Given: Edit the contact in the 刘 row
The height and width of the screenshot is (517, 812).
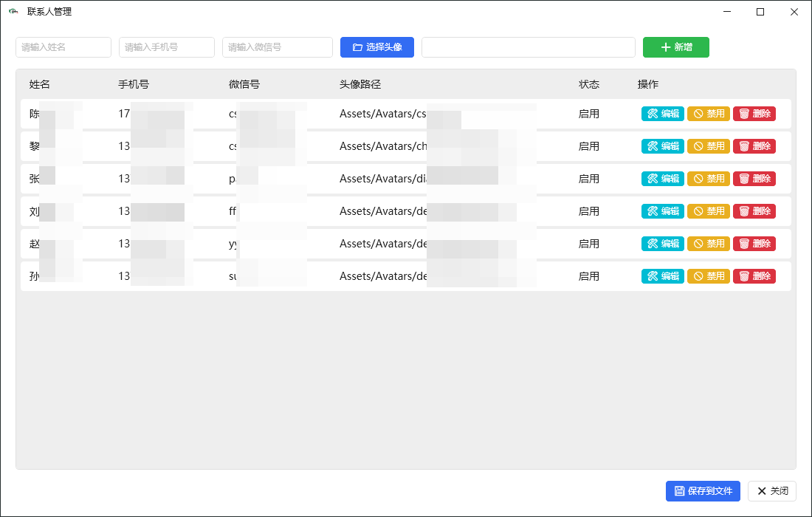Looking at the screenshot, I should [x=663, y=211].
